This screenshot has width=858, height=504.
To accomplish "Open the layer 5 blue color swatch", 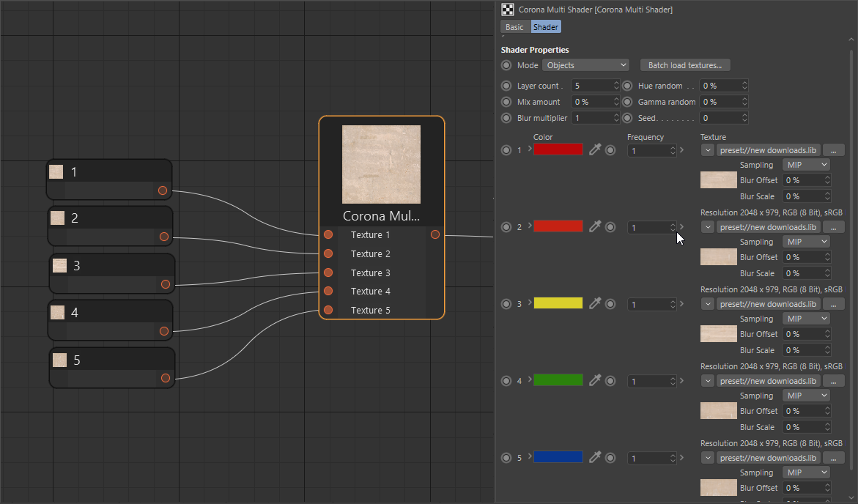I will click(x=558, y=456).
